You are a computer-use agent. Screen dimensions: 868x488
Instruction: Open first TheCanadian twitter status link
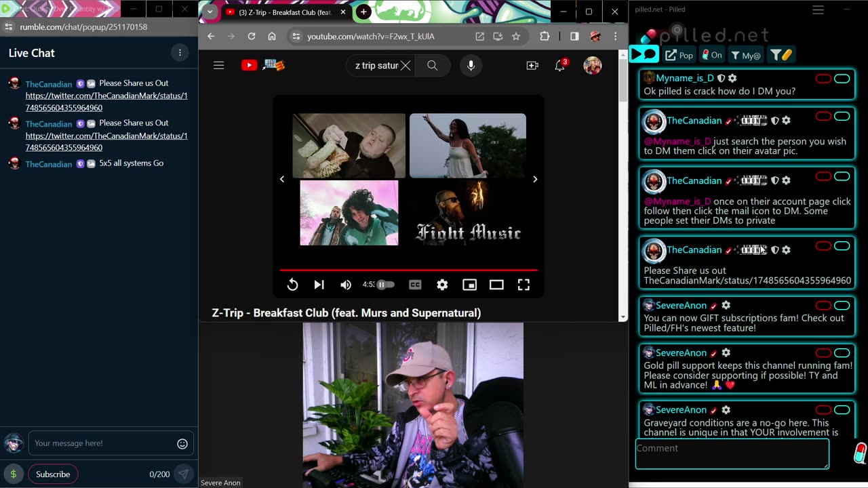tap(106, 102)
